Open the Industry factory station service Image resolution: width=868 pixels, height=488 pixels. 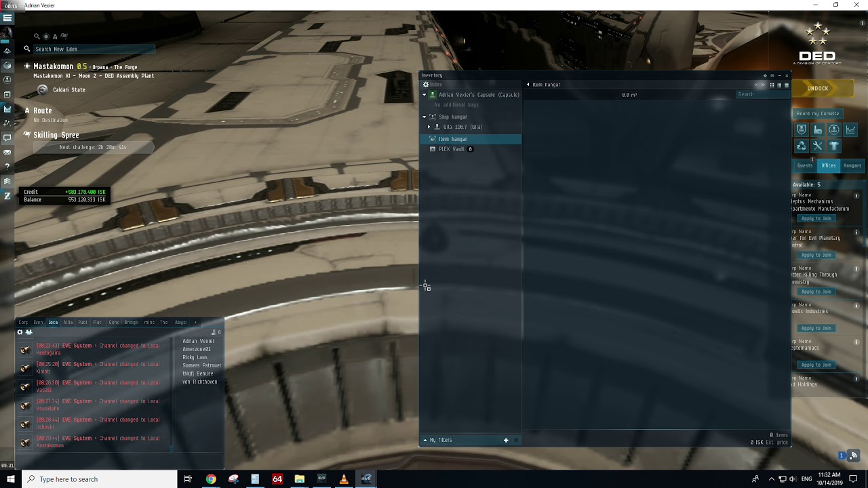coord(818,129)
